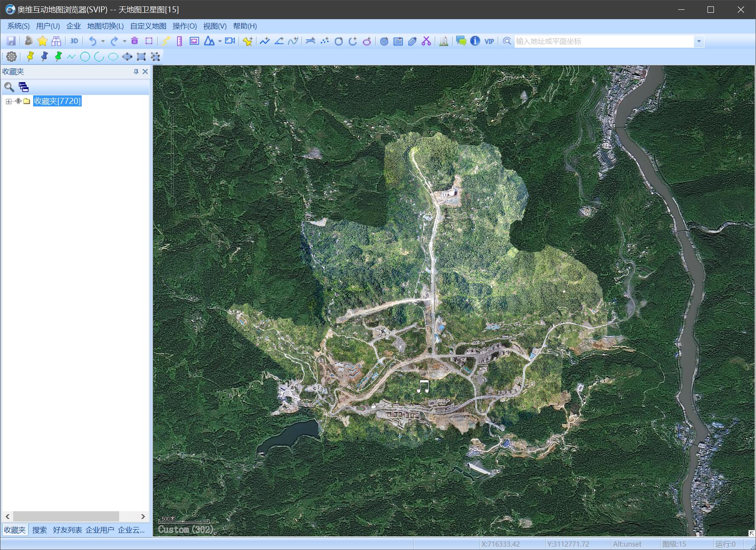The width and height of the screenshot is (756, 550).
Task: Open the 企业 menu
Action: [74, 26]
